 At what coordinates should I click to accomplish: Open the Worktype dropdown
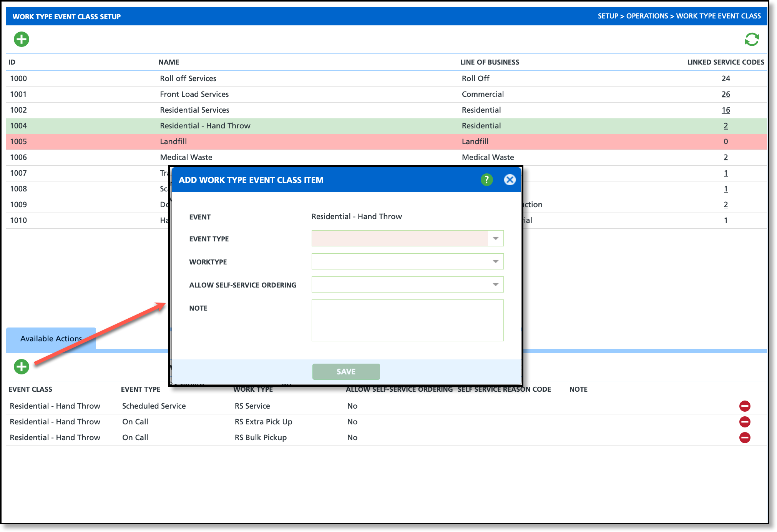495,261
